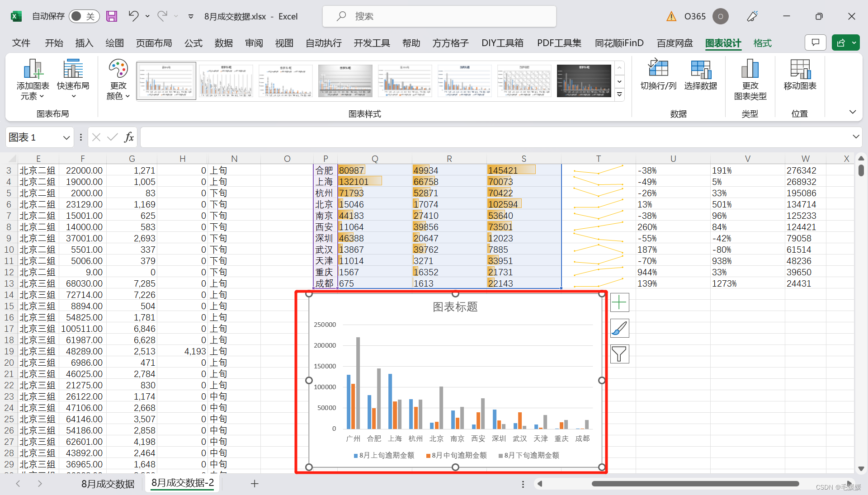Open the Insert (插入) tab
The image size is (868, 495).
click(x=84, y=43)
